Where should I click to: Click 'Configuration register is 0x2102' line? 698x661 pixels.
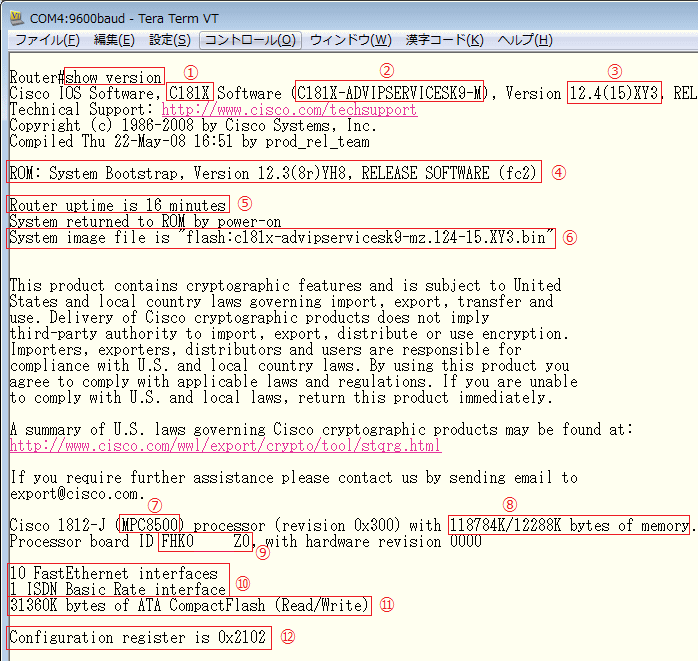tap(138, 637)
